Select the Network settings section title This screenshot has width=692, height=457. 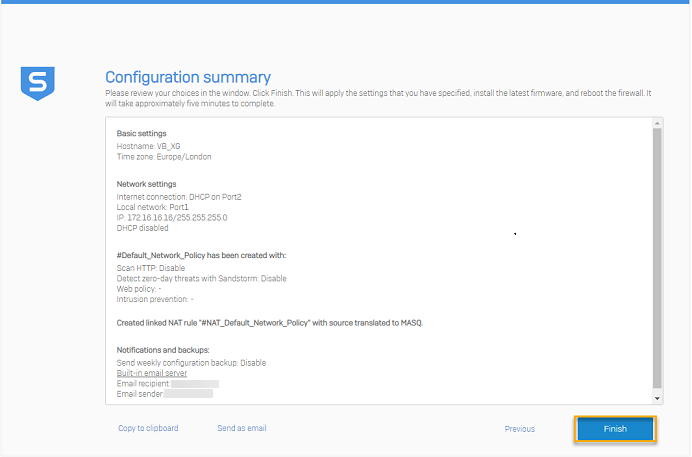(x=146, y=184)
